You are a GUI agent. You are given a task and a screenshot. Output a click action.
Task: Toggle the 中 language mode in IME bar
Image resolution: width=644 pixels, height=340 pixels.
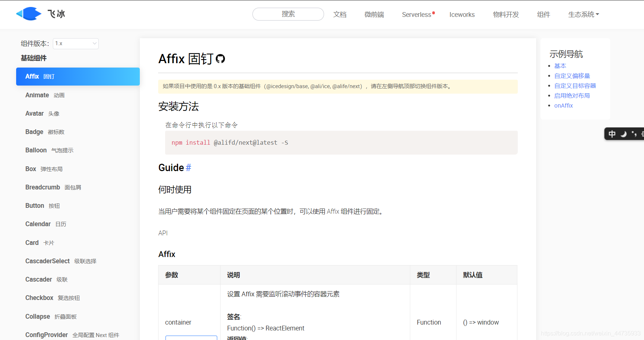coord(612,134)
